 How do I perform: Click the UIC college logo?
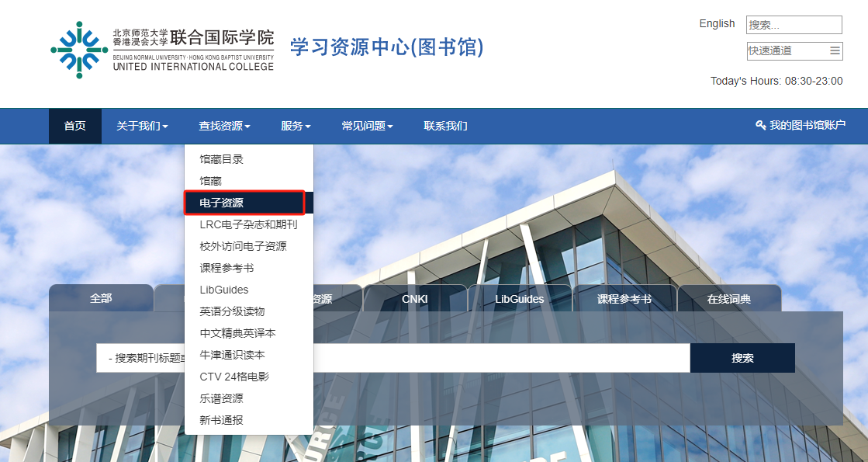coord(161,50)
